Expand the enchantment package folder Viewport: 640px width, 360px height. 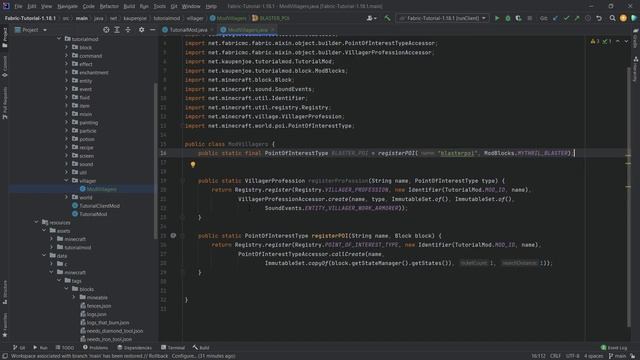(x=67, y=72)
